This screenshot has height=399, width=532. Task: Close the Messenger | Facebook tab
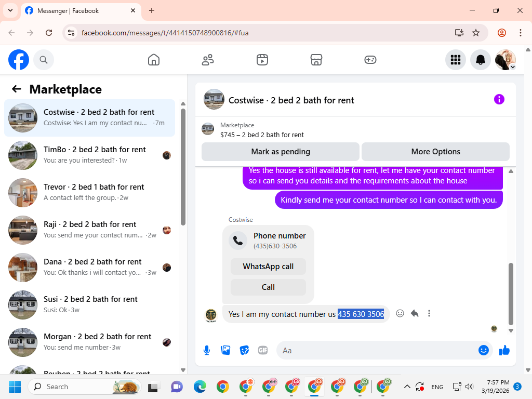click(x=133, y=10)
